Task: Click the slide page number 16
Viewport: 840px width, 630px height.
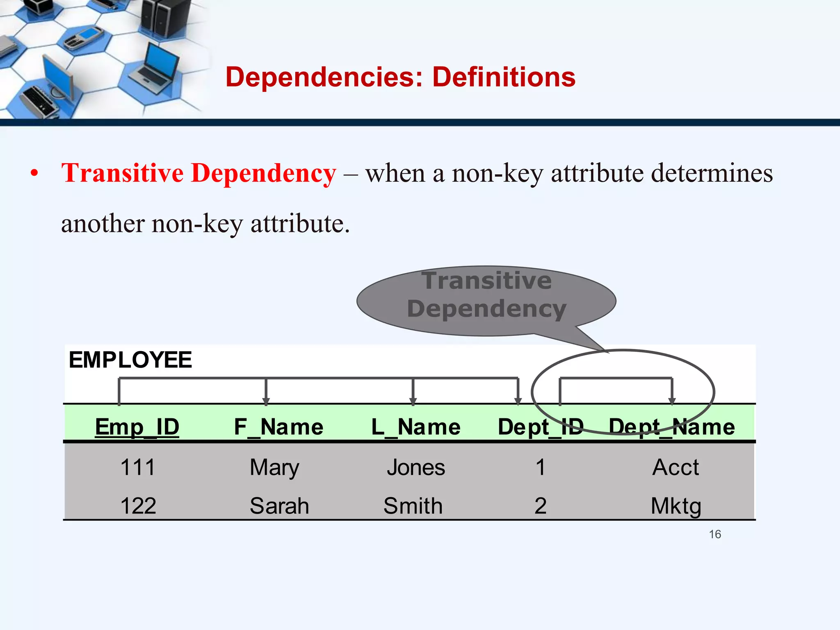Action: pyautogui.click(x=715, y=534)
